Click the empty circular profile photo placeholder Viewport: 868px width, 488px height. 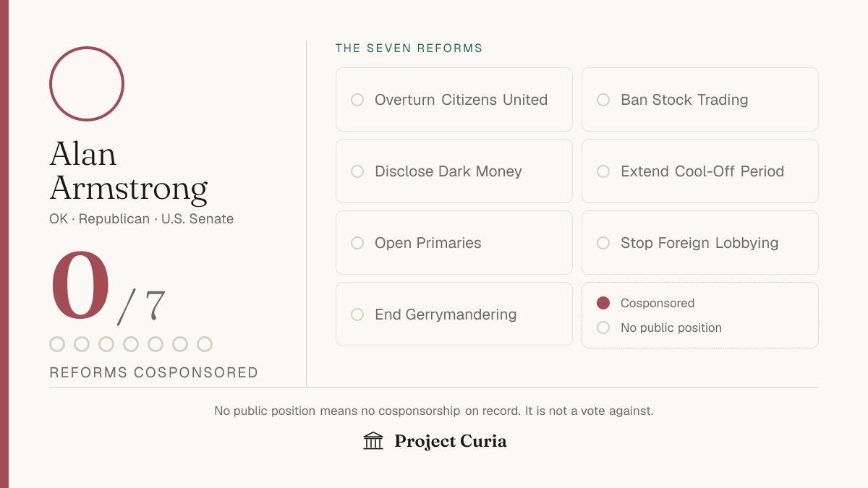[87, 84]
